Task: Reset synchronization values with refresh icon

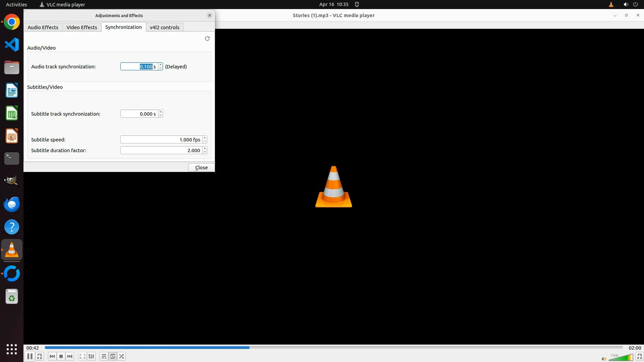Action: [207, 39]
